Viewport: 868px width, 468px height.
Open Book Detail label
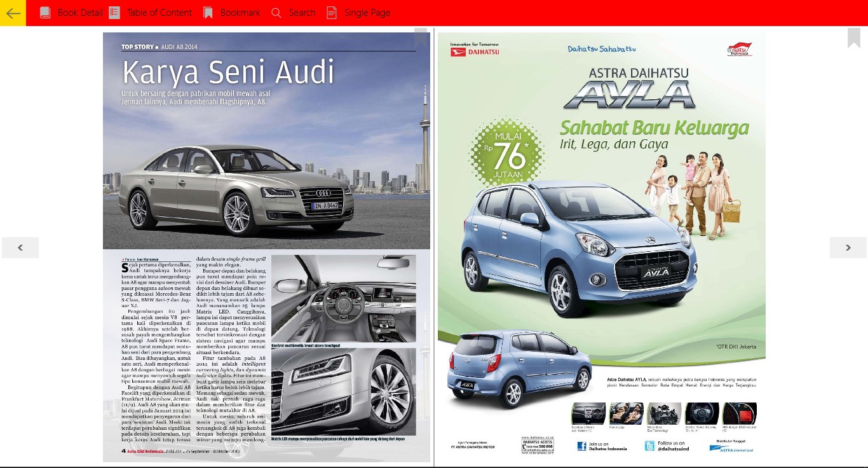coord(80,13)
